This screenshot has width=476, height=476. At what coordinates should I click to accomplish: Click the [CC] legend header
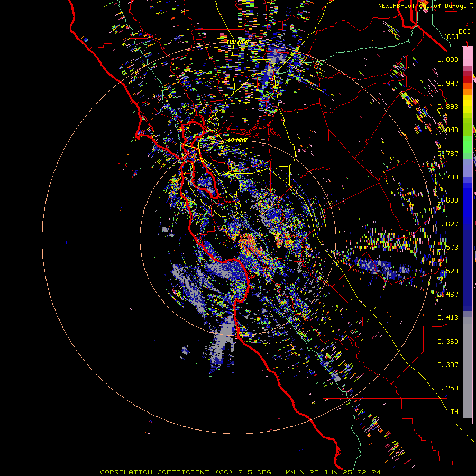pyautogui.click(x=452, y=36)
